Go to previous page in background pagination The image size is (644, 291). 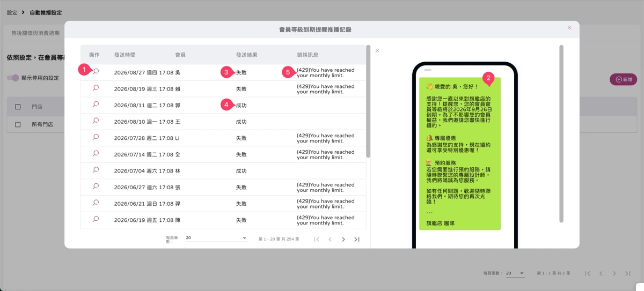point(601,273)
